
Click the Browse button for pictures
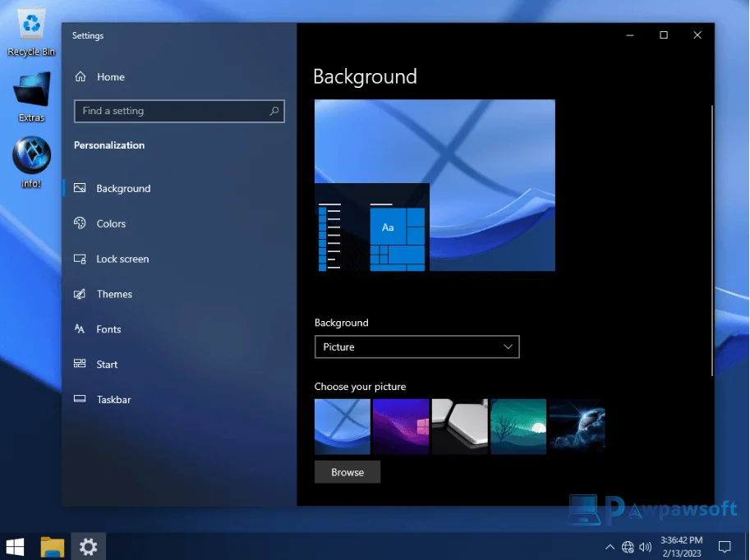(347, 471)
